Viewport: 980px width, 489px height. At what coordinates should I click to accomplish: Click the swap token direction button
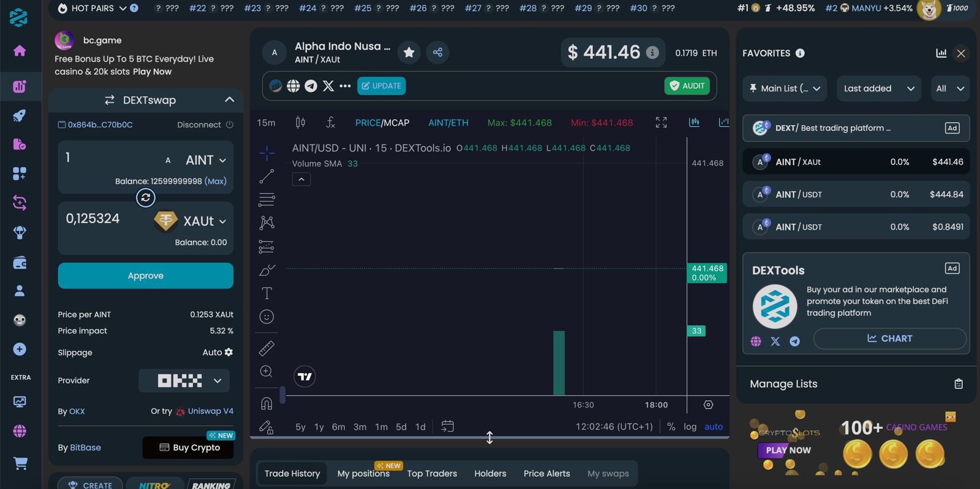(x=146, y=197)
